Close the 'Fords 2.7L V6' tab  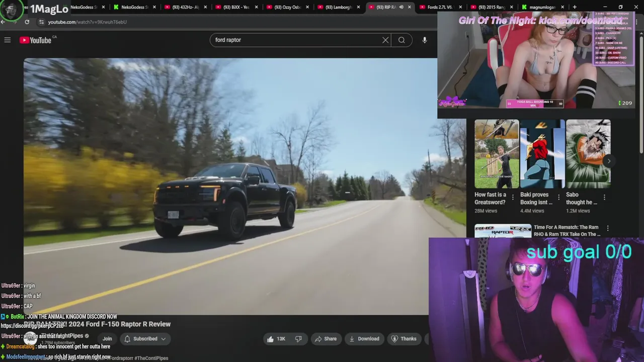(x=460, y=7)
